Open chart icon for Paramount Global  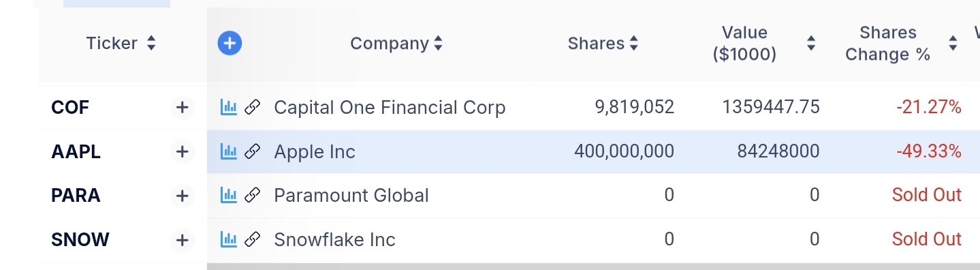pyautogui.click(x=228, y=196)
